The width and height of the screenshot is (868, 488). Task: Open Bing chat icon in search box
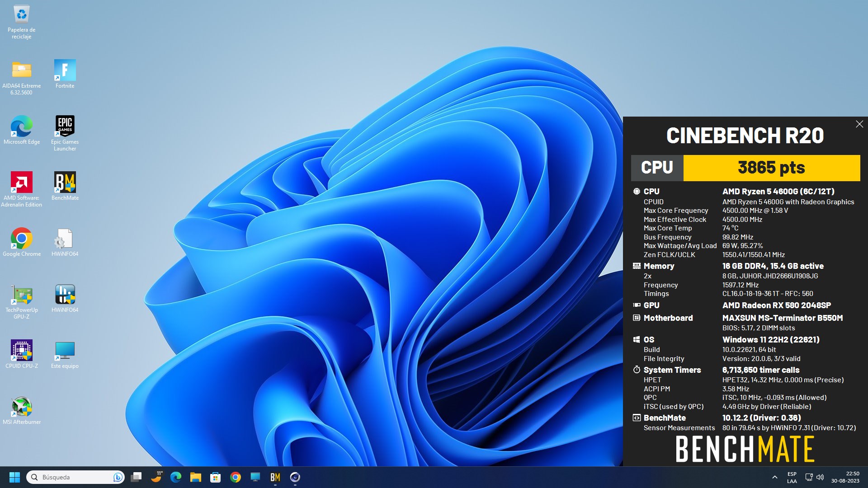tap(118, 477)
